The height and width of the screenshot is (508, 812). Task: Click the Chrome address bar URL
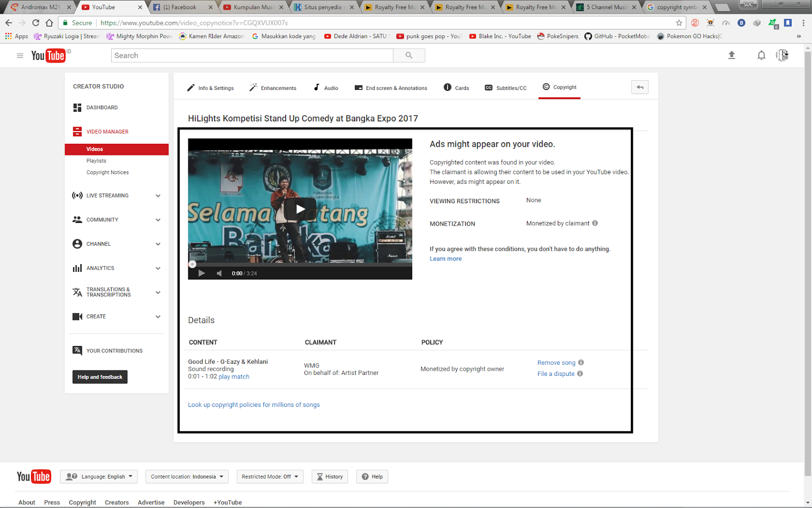(x=194, y=23)
